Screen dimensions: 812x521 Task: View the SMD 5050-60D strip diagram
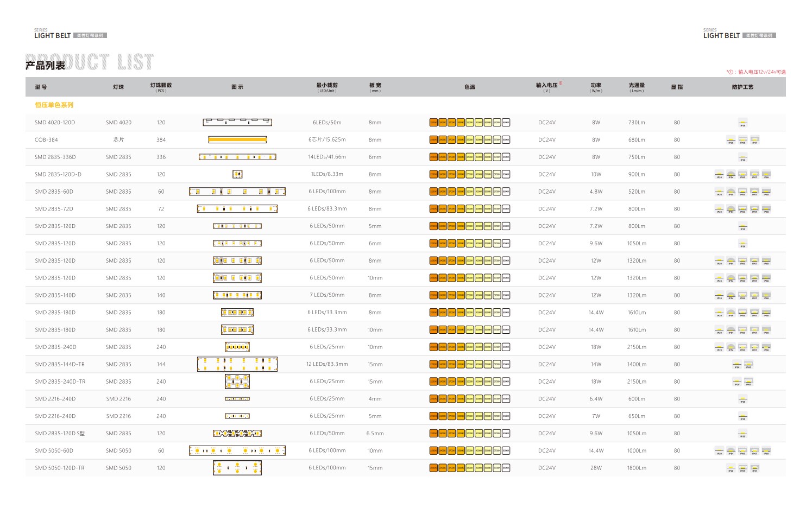click(237, 450)
